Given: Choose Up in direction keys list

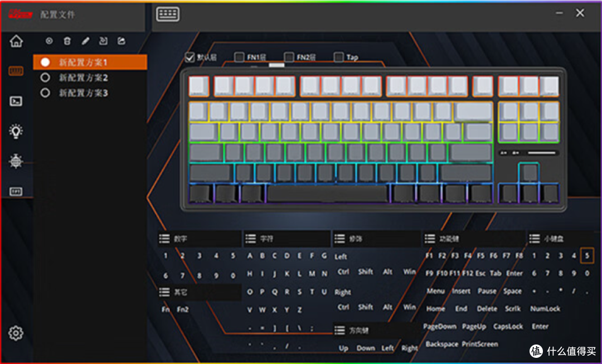Looking at the screenshot, I should (343, 348).
